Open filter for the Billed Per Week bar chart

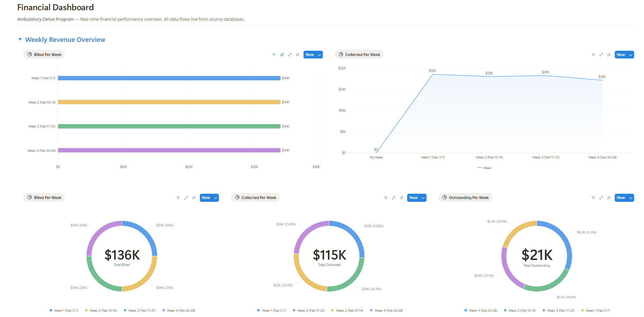pyautogui.click(x=274, y=55)
